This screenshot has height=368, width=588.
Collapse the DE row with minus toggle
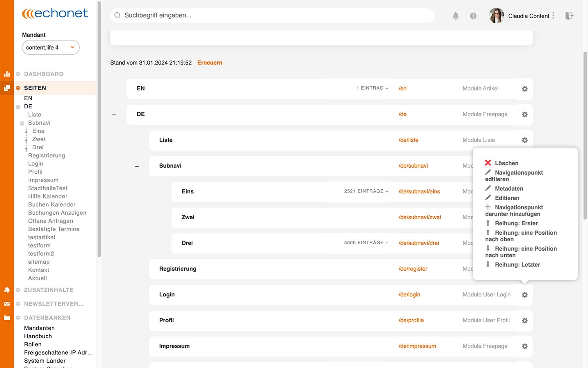[114, 115]
